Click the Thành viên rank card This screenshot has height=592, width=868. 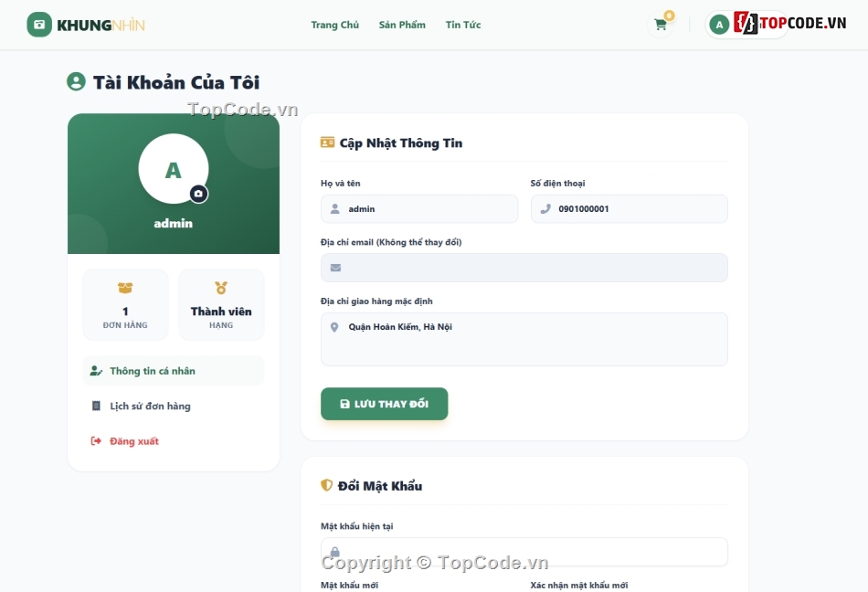[221, 304]
